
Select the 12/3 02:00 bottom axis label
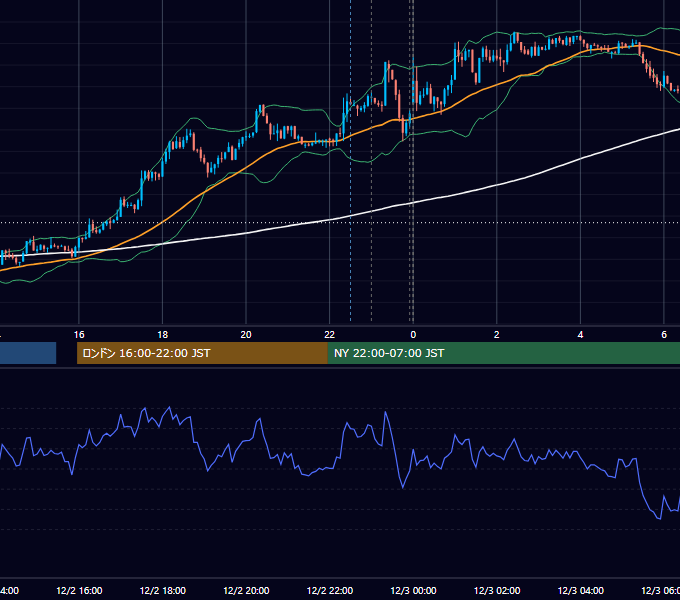pyautogui.click(x=497, y=590)
